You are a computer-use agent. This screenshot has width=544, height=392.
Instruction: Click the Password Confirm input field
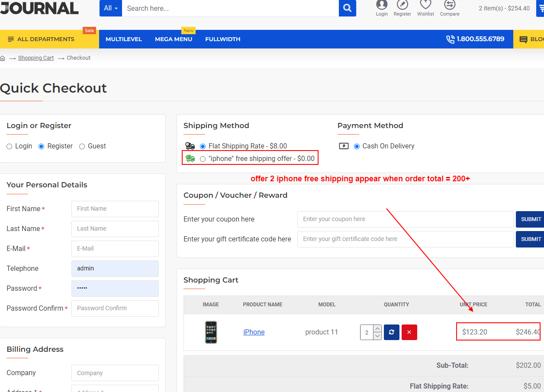tap(115, 308)
